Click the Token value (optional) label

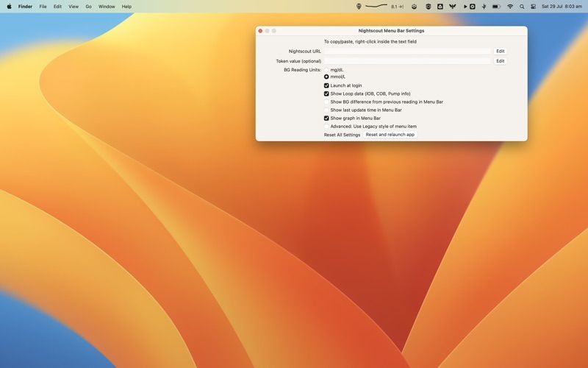(x=298, y=61)
